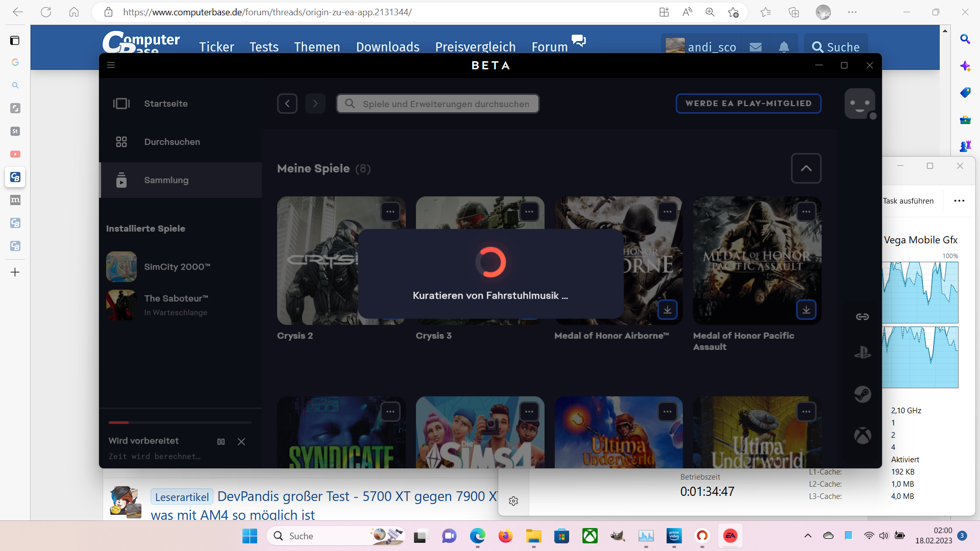Click Werde EA Play-Mitglied button
Viewport: 980px width, 551px height.
(748, 104)
